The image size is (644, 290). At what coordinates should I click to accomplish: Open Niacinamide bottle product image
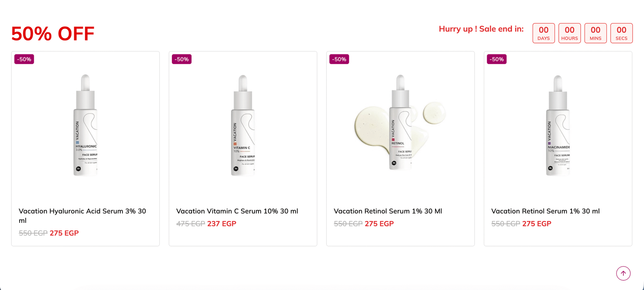(x=558, y=125)
